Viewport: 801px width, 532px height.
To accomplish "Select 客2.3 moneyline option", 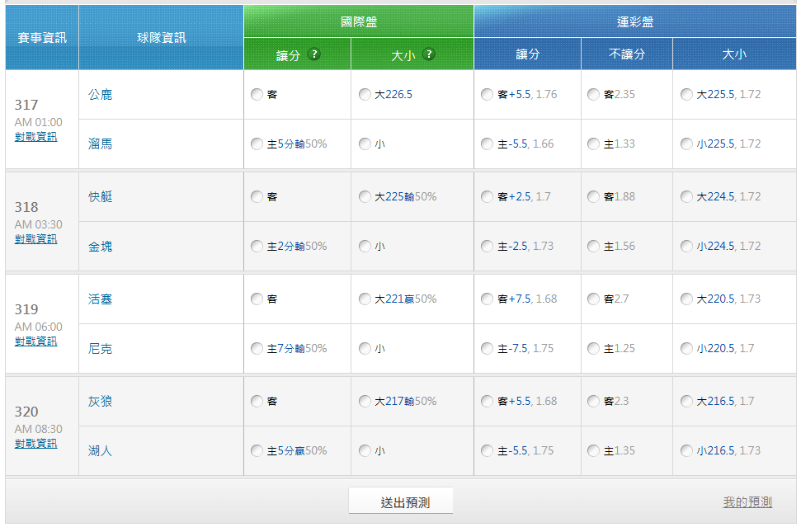I will pos(593,402).
